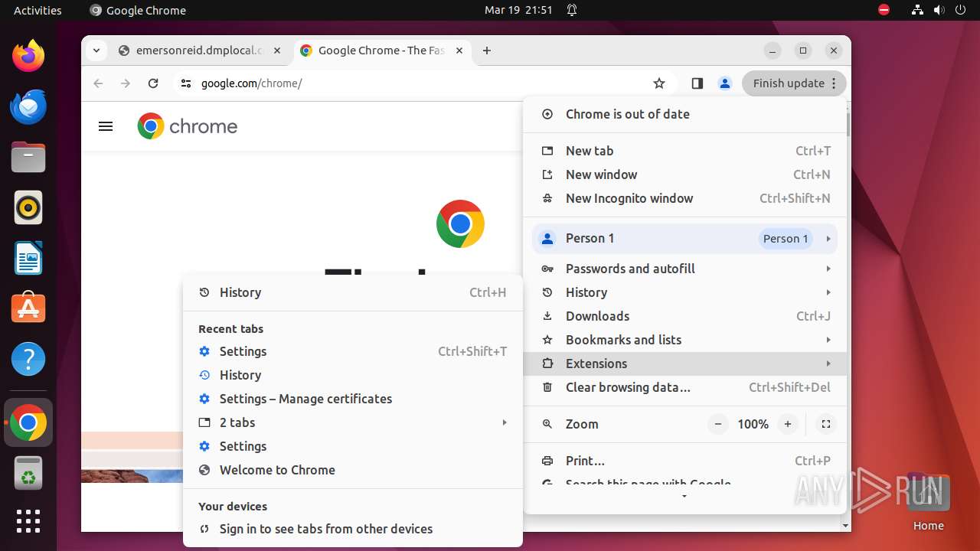This screenshot has height=551, width=980.
Task: Open clock calendar Mar 19 21:51
Action: [518, 10]
